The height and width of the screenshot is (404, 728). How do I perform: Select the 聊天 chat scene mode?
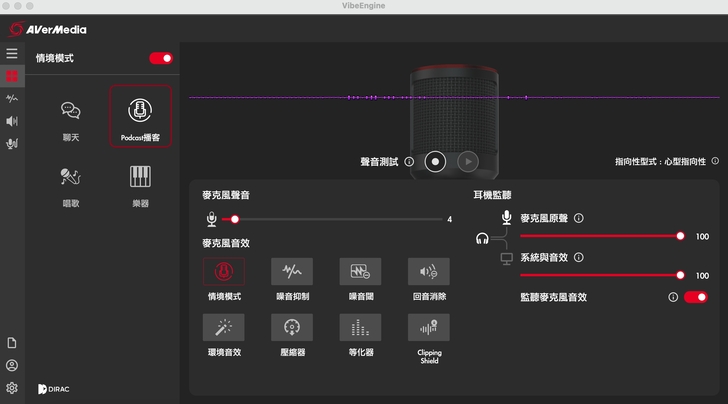(x=71, y=116)
